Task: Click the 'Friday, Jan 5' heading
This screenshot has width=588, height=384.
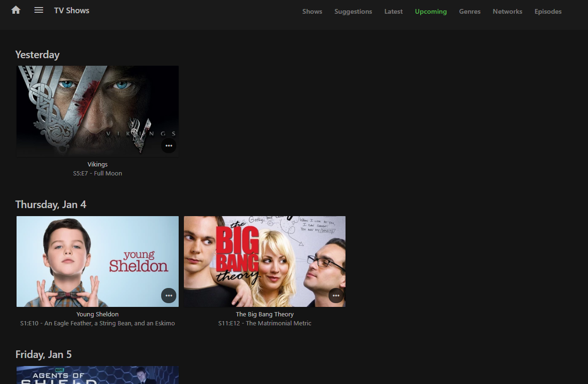Action: click(43, 354)
